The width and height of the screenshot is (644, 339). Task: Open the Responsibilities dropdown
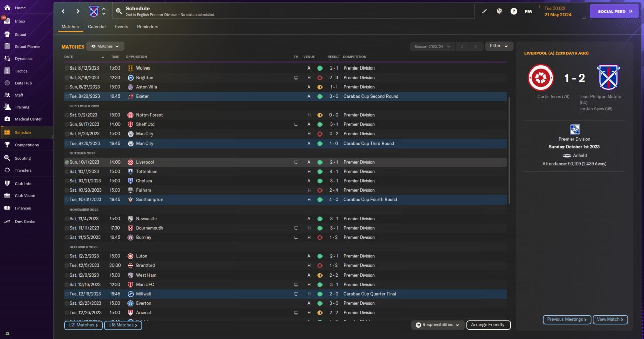(x=437, y=325)
